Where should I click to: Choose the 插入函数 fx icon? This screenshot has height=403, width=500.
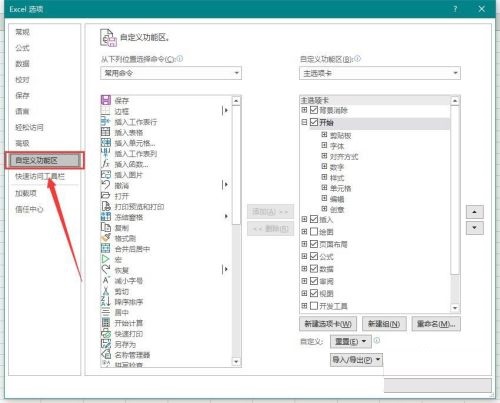[x=106, y=164]
